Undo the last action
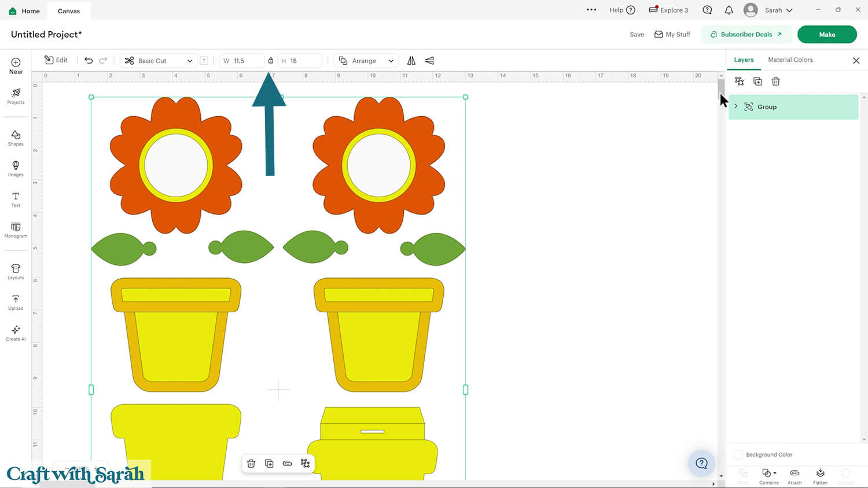Image resolution: width=868 pixels, height=488 pixels. pos(89,60)
